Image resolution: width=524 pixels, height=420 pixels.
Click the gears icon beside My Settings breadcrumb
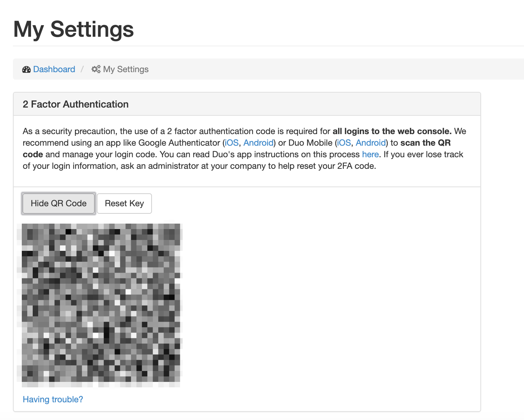[96, 69]
